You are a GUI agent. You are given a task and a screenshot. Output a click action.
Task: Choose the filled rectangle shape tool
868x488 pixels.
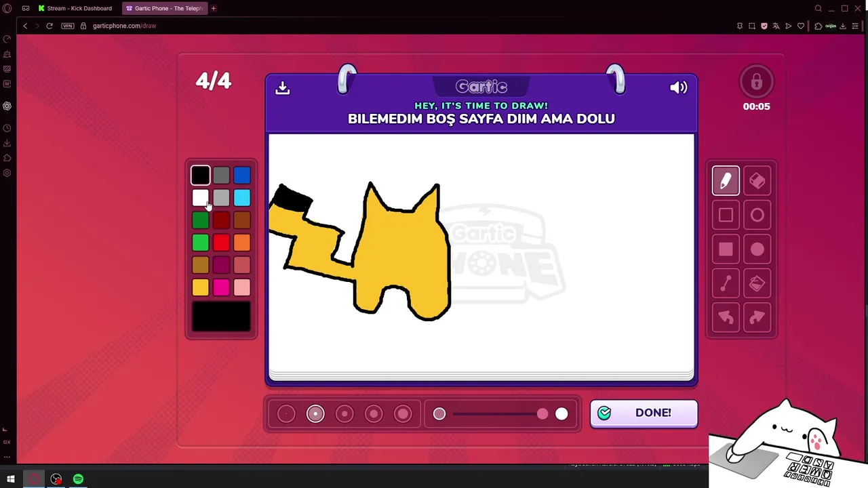[x=726, y=249]
